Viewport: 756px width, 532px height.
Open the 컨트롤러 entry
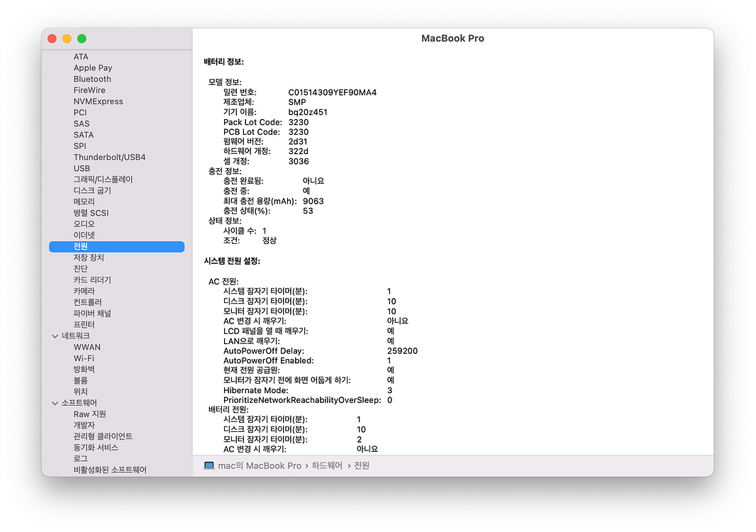click(x=87, y=302)
